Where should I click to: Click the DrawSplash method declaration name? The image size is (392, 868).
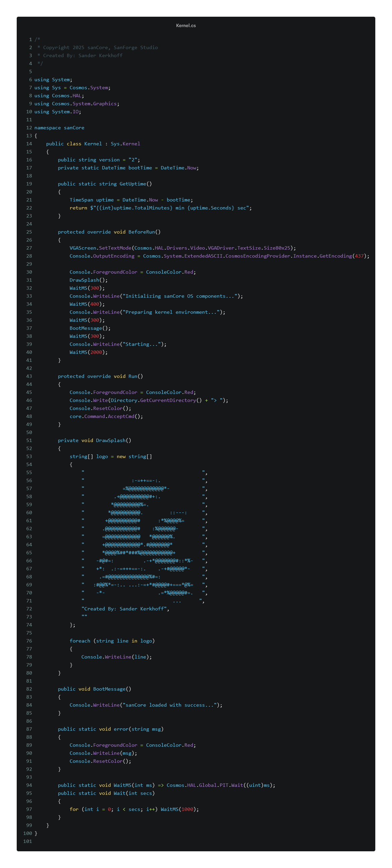click(x=111, y=441)
